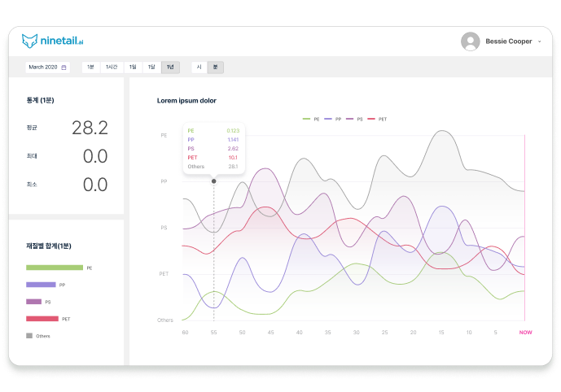Select the 1시간 time range tab
The width and height of the screenshot is (561, 392).
point(112,68)
